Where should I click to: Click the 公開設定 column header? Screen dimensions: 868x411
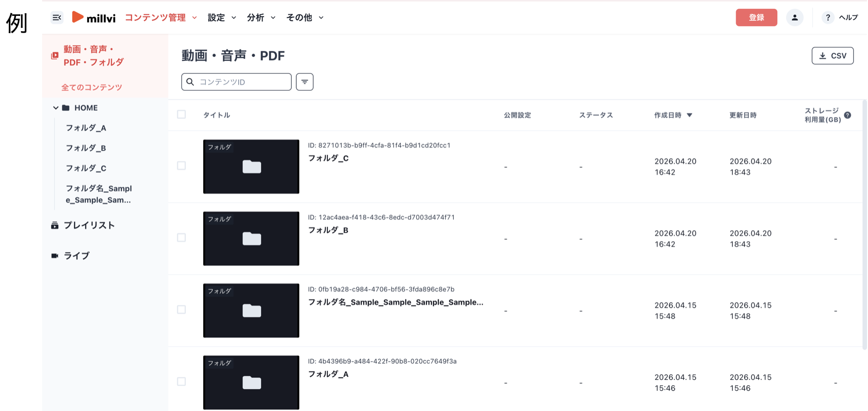(x=517, y=115)
